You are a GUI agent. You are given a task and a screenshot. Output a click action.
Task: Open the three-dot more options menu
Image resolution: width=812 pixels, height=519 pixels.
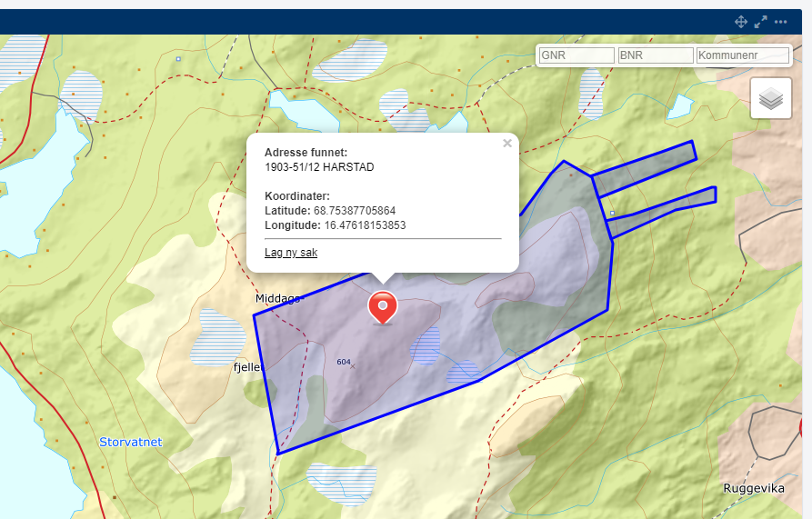pos(781,22)
